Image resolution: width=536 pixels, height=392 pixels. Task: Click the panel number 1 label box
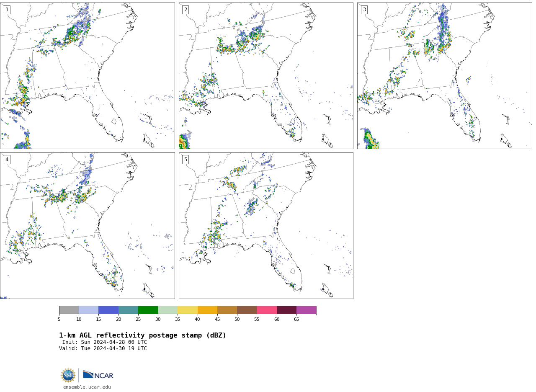(7, 10)
